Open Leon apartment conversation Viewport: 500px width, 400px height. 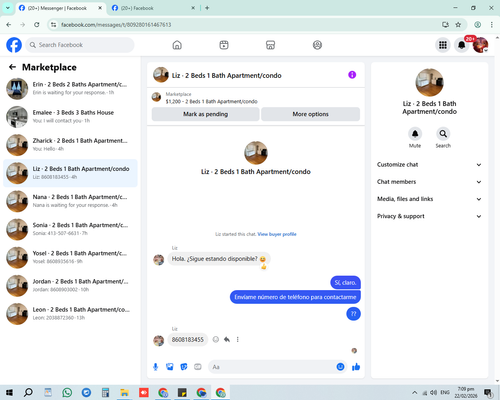click(70, 314)
